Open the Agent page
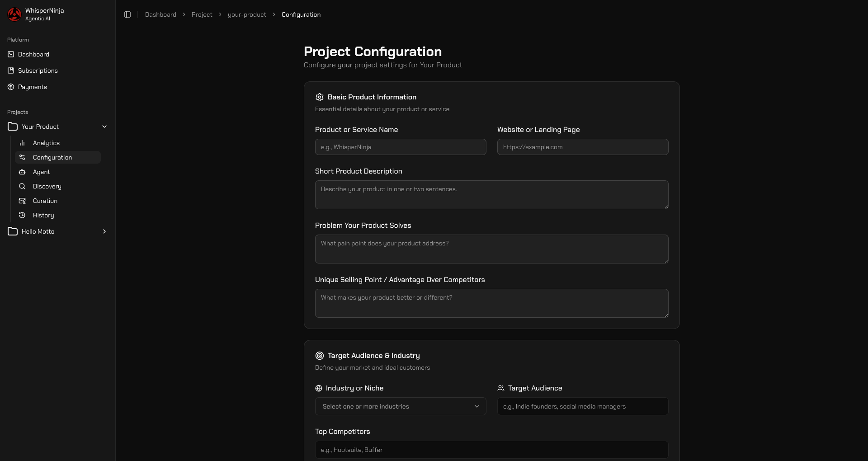The width and height of the screenshot is (868, 461). [x=41, y=172]
